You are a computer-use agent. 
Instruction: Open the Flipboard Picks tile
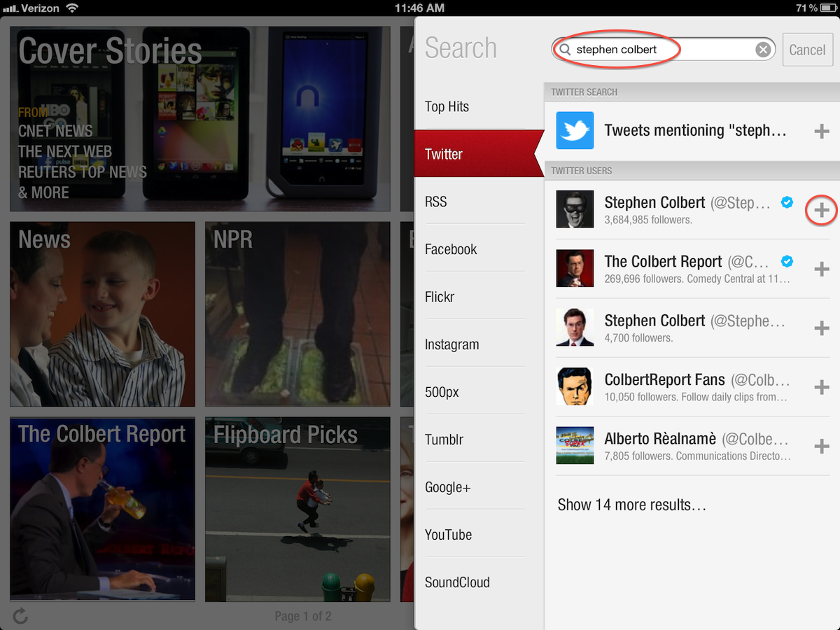(x=297, y=509)
